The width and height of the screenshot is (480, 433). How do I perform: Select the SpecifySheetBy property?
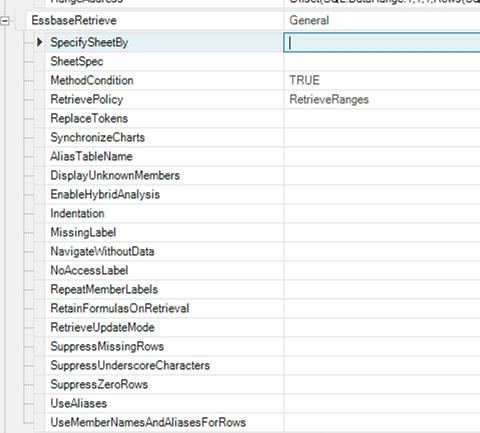[x=89, y=42]
